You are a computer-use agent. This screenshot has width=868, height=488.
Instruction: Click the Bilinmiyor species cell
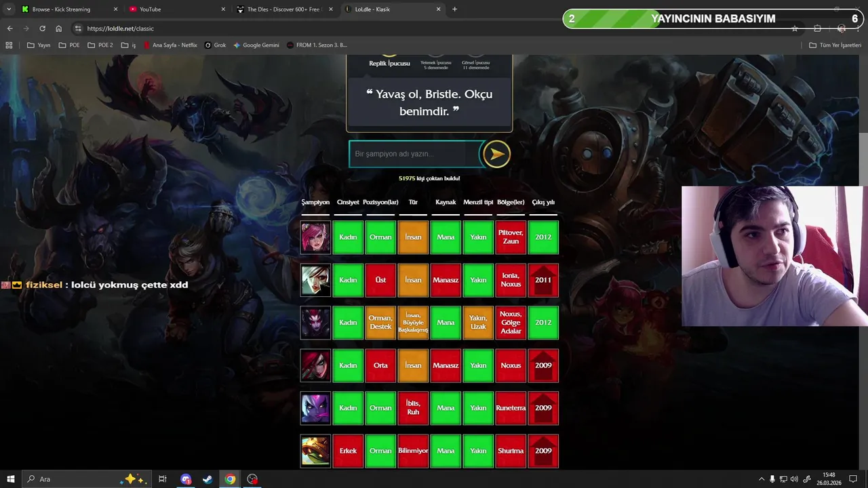coord(413,451)
